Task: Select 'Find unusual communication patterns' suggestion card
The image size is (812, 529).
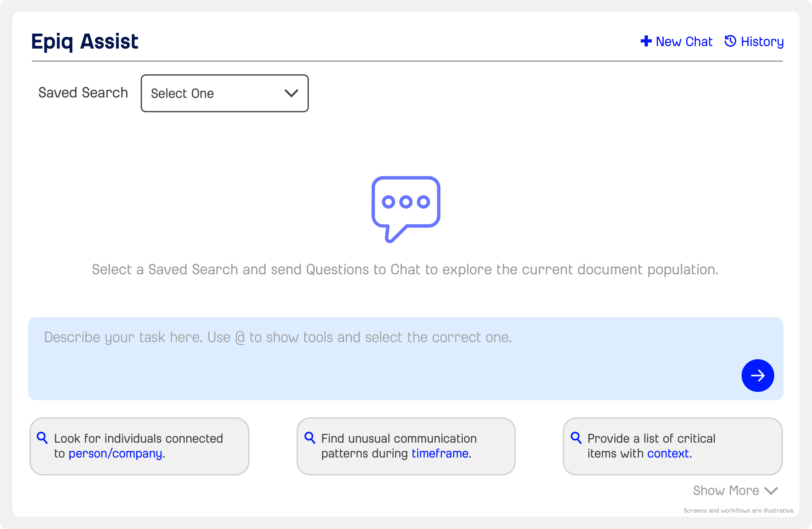Action: point(406,446)
